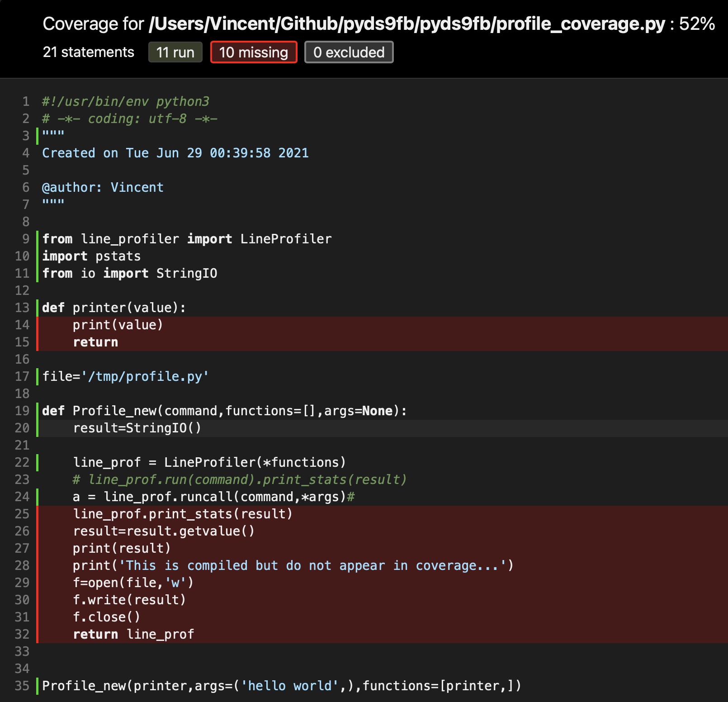
Task: Click the green bar beside line 17
Action: (37, 376)
